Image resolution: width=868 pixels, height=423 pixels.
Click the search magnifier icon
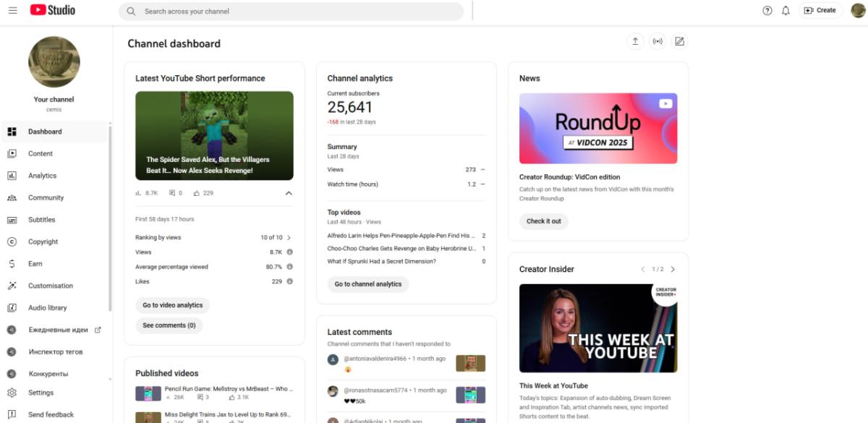point(131,12)
